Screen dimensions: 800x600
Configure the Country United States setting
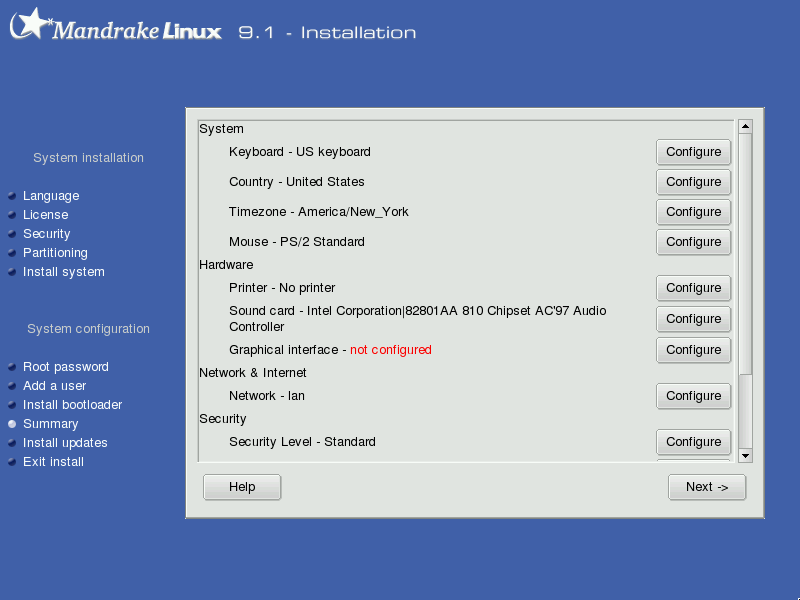coord(693,182)
